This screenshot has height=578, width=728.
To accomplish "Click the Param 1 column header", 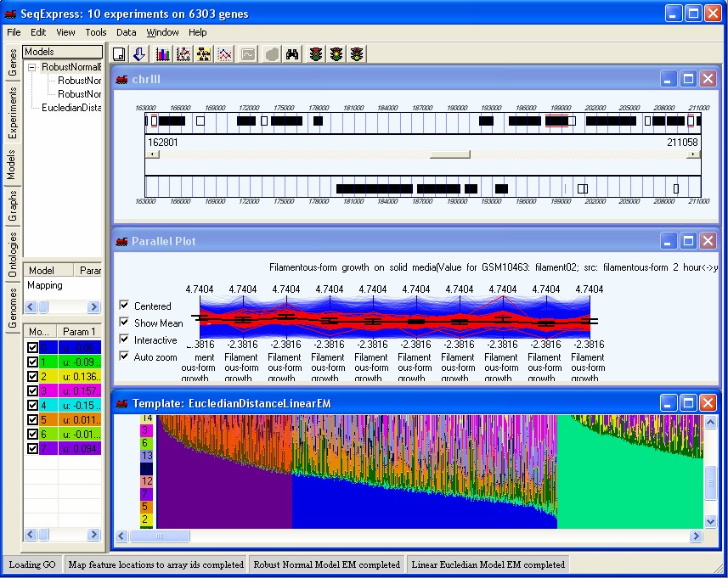I will click(x=78, y=331).
